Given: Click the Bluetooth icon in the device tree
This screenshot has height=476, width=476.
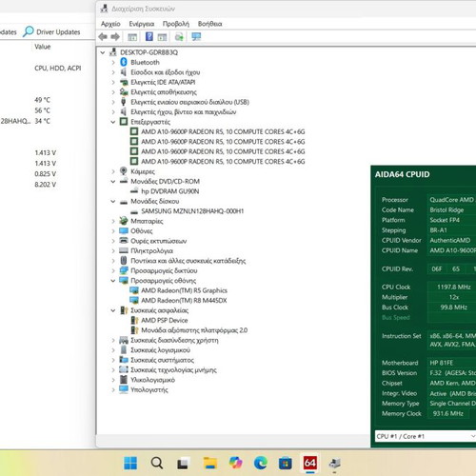Looking at the screenshot, I should pos(124,62).
